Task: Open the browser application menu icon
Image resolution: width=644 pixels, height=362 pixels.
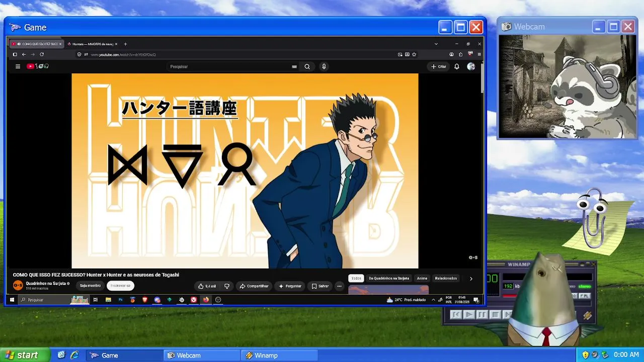Action: tap(479, 54)
